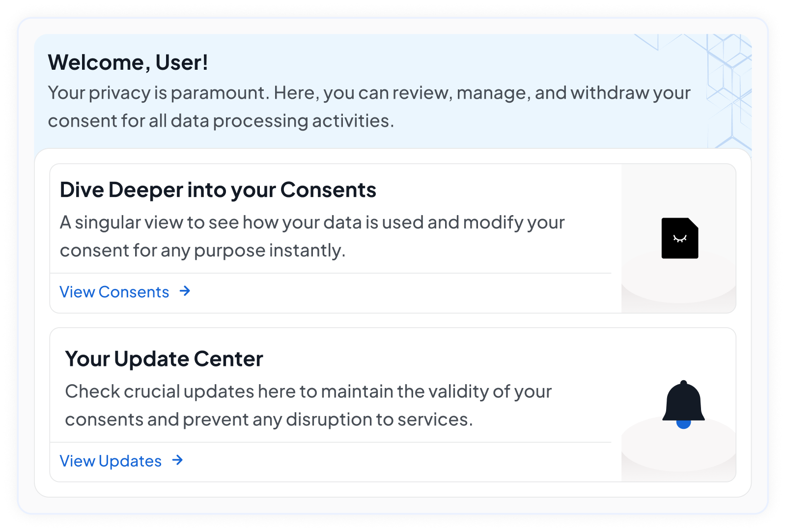The image size is (786, 532).
Task: Click the black document icon with closed eye
Action: (x=680, y=238)
